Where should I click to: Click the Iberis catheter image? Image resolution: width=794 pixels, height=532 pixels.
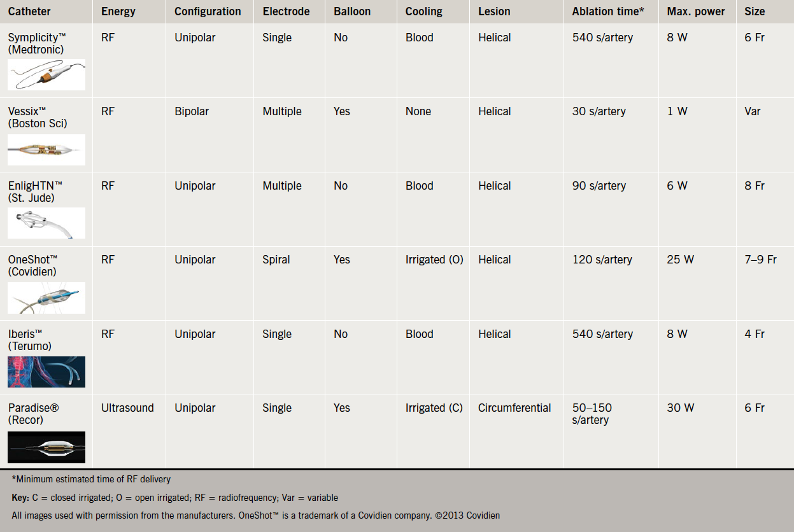click(x=46, y=372)
